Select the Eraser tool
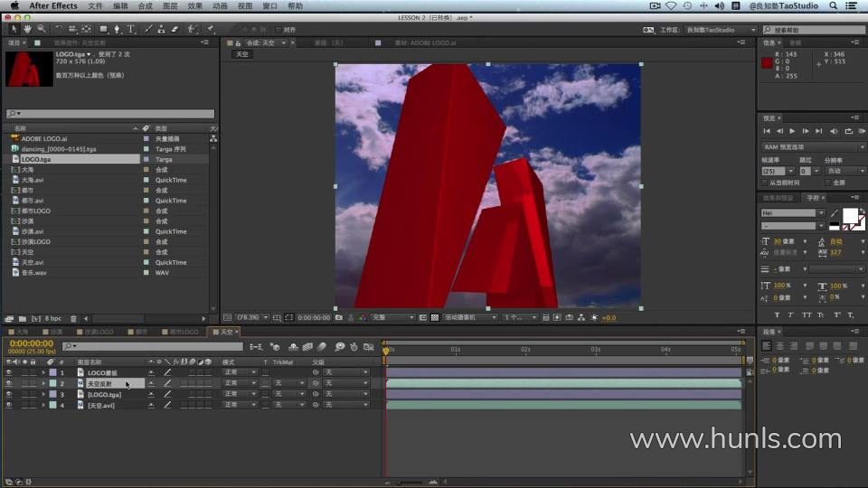The width and height of the screenshot is (868, 488). click(175, 29)
